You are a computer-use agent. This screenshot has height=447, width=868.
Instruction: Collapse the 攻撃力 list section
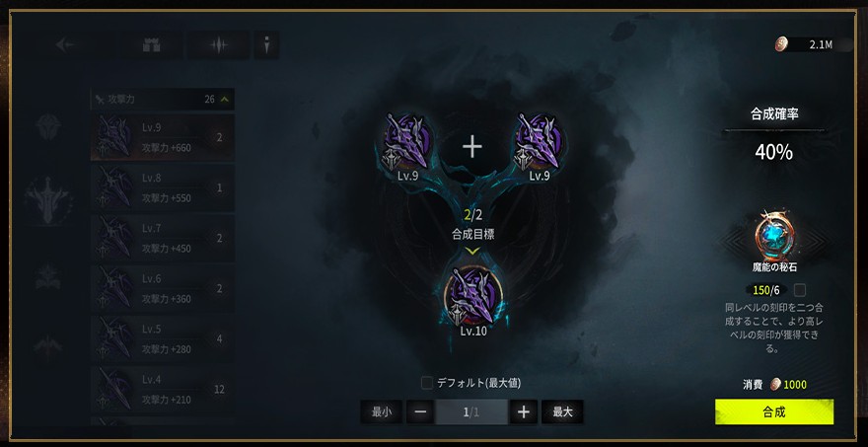(x=224, y=100)
